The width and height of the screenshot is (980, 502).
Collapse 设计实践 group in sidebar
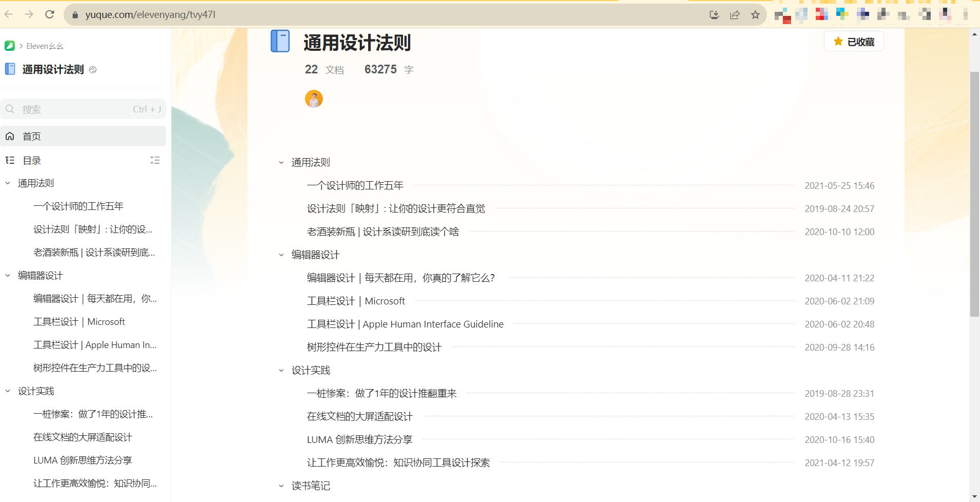click(x=8, y=391)
